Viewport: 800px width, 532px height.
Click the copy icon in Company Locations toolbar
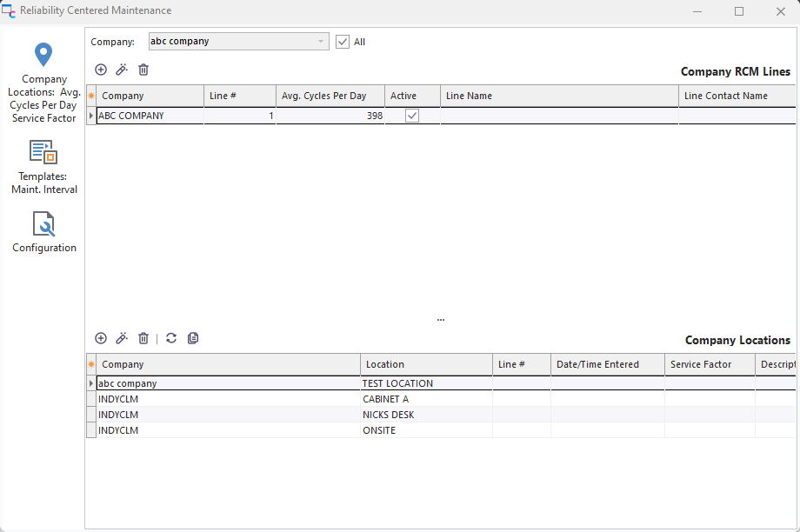pos(193,338)
